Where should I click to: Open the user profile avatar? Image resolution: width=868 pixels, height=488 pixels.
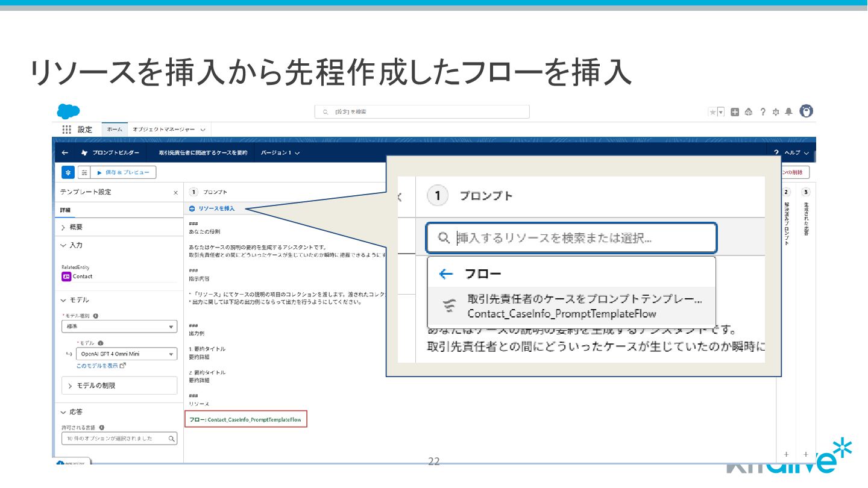pos(806,111)
